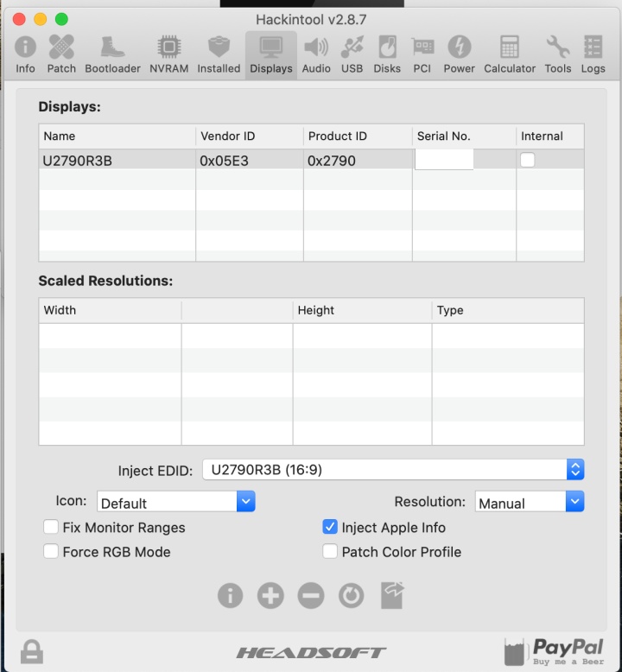
Task: Open the Info toolbar section
Action: 25,54
